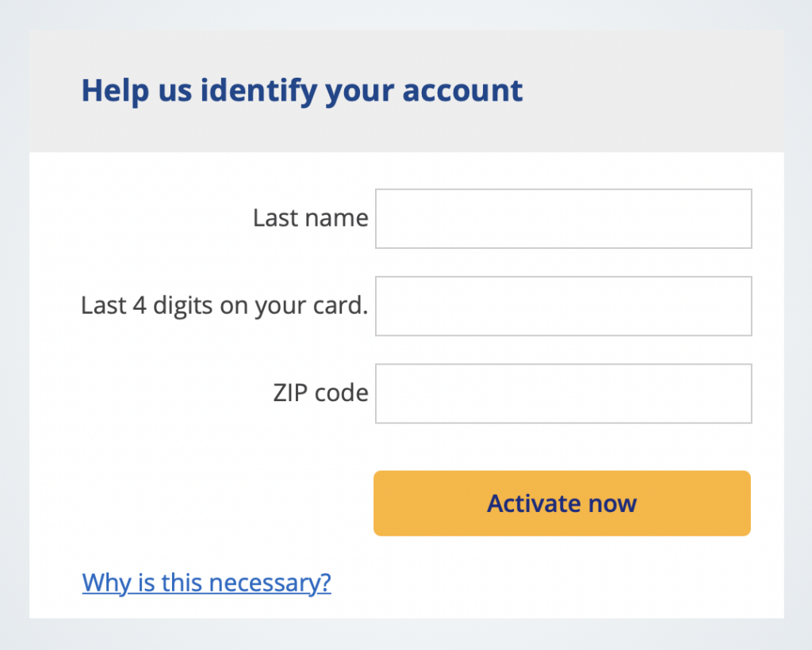The image size is (812, 650).
Task: Click the Help us identify your account heading
Action: (302, 91)
